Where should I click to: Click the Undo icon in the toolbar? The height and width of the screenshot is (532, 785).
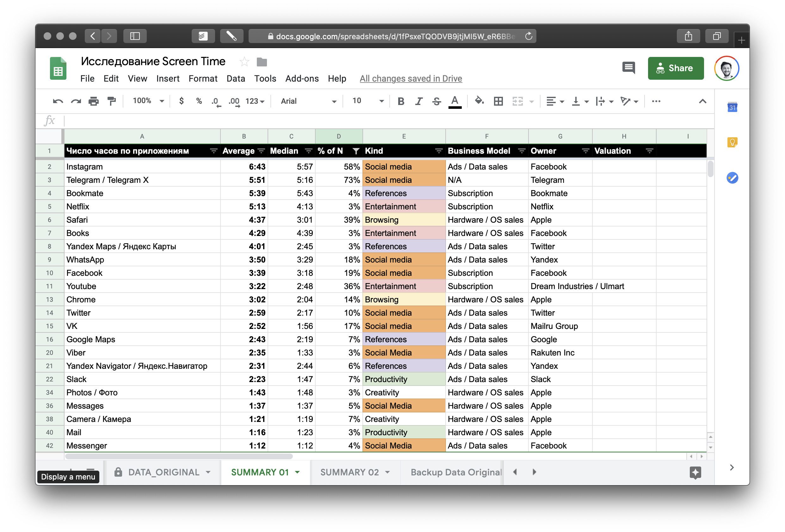point(58,101)
